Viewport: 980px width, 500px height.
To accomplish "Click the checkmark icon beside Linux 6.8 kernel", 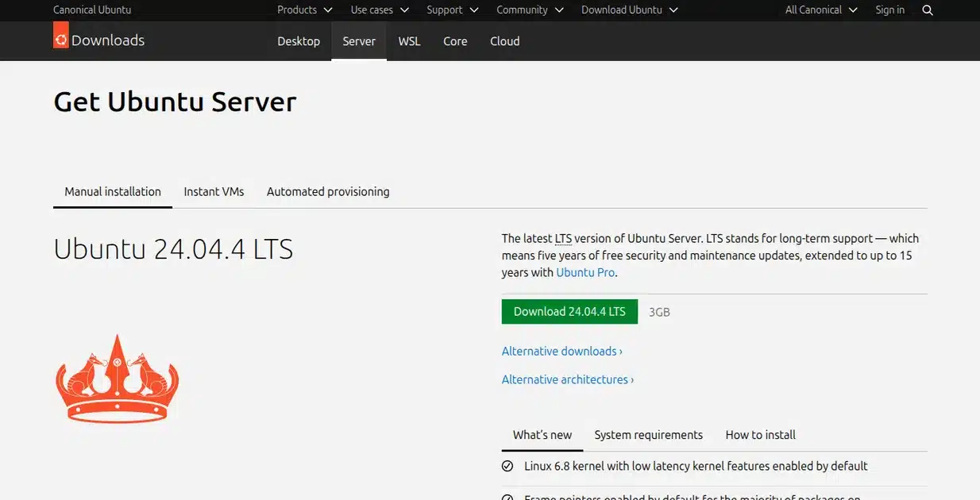I will (x=507, y=467).
